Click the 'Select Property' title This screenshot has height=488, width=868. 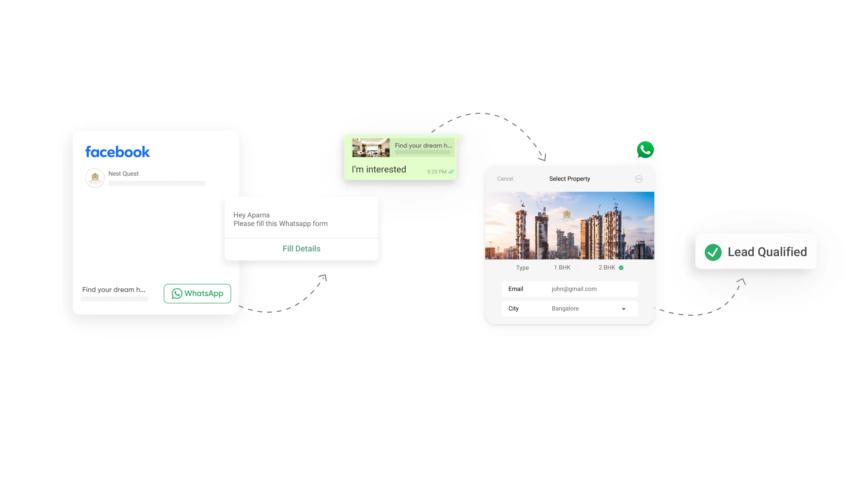569,179
